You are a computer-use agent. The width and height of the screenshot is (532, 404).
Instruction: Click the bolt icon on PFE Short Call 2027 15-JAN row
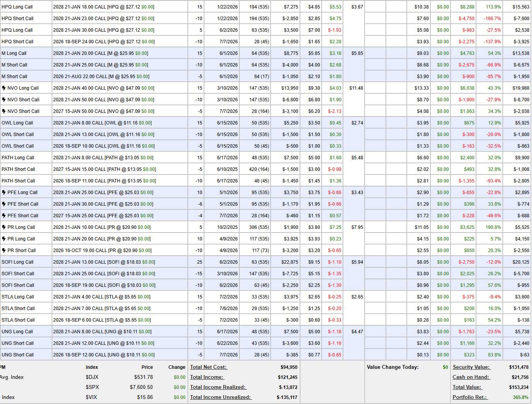[x=4, y=216]
